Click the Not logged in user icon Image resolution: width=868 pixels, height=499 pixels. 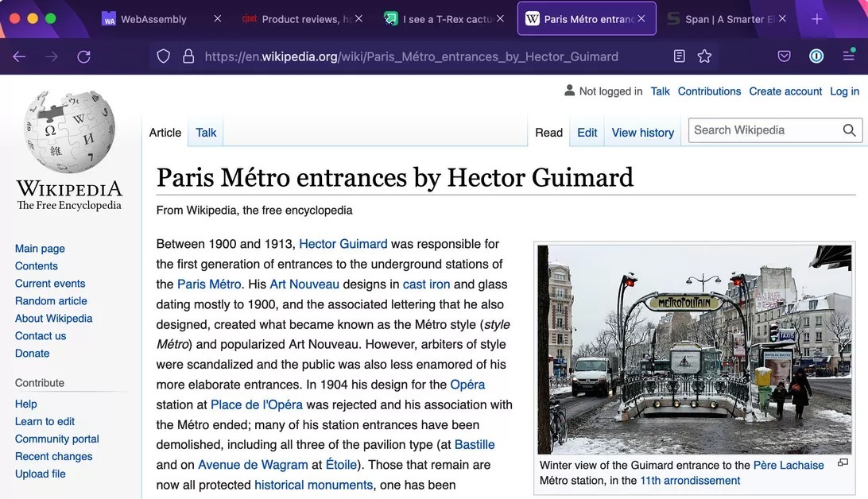pos(569,90)
